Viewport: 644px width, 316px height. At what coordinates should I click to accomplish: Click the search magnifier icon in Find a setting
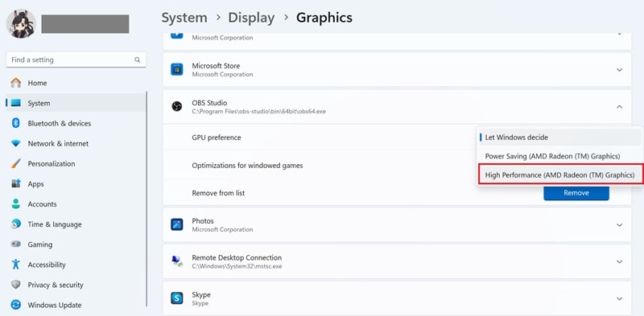click(137, 60)
